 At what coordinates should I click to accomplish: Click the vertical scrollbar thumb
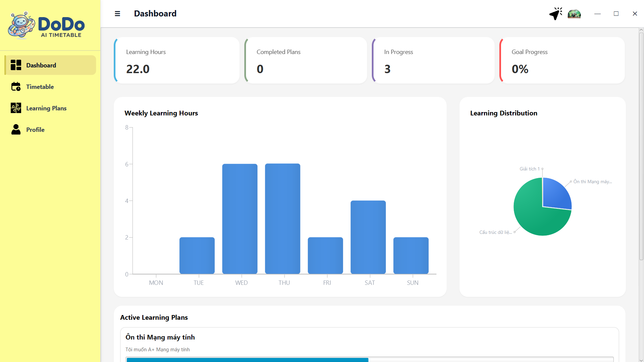coord(641,146)
